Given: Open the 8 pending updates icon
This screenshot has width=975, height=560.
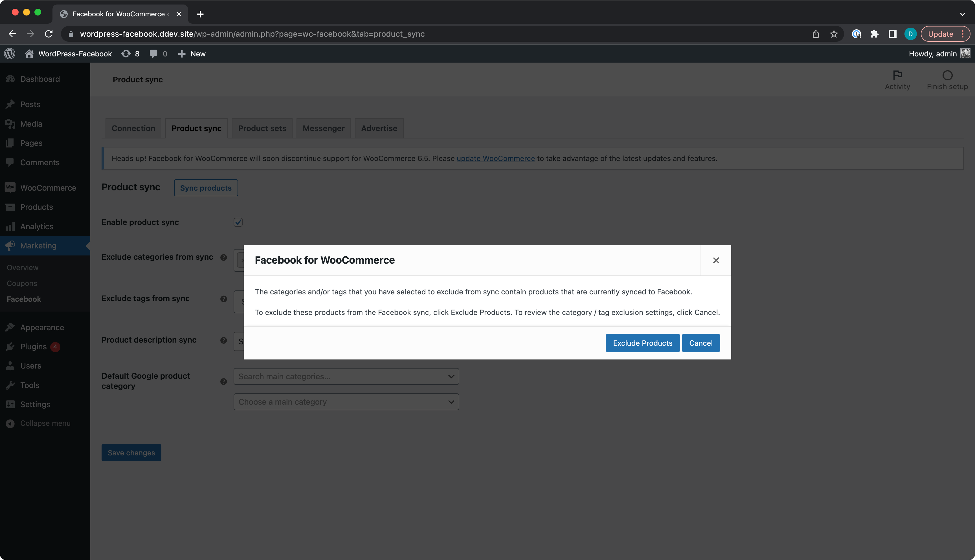Looking at the screenshot, I should (126, 54).
